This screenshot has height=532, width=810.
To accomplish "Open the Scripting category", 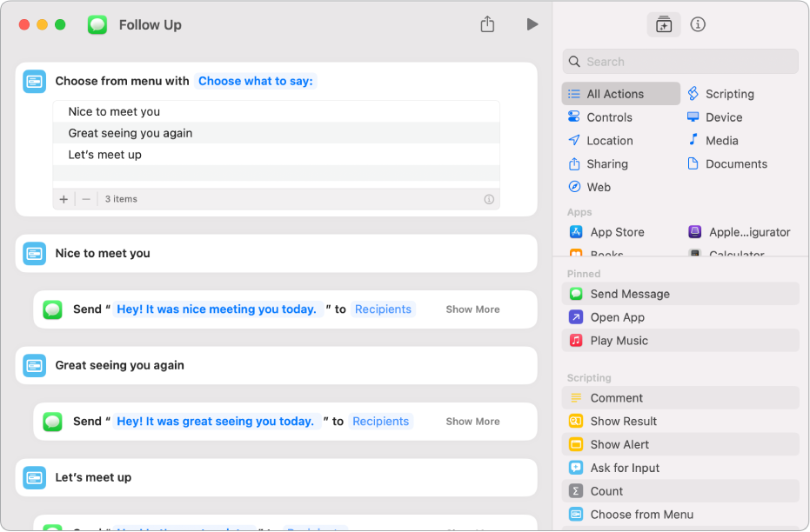I will [x=721, y=94].
